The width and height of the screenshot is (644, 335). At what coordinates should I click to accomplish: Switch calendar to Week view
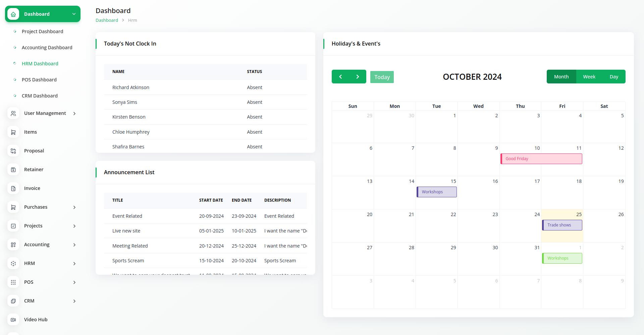(589, 77)
